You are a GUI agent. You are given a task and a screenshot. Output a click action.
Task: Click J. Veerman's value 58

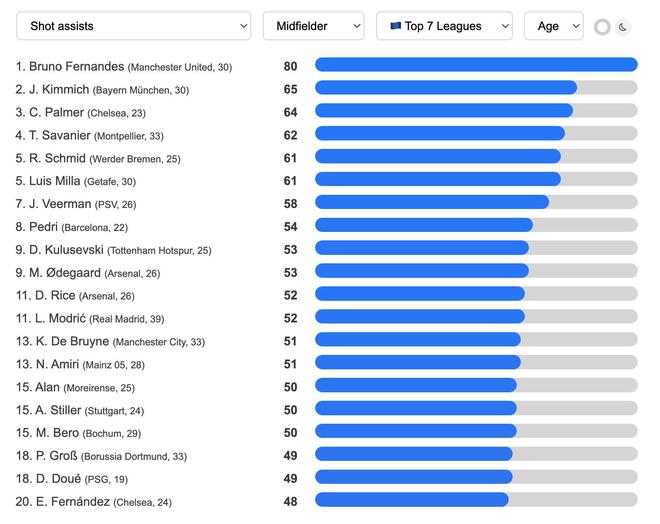point(290,204)
